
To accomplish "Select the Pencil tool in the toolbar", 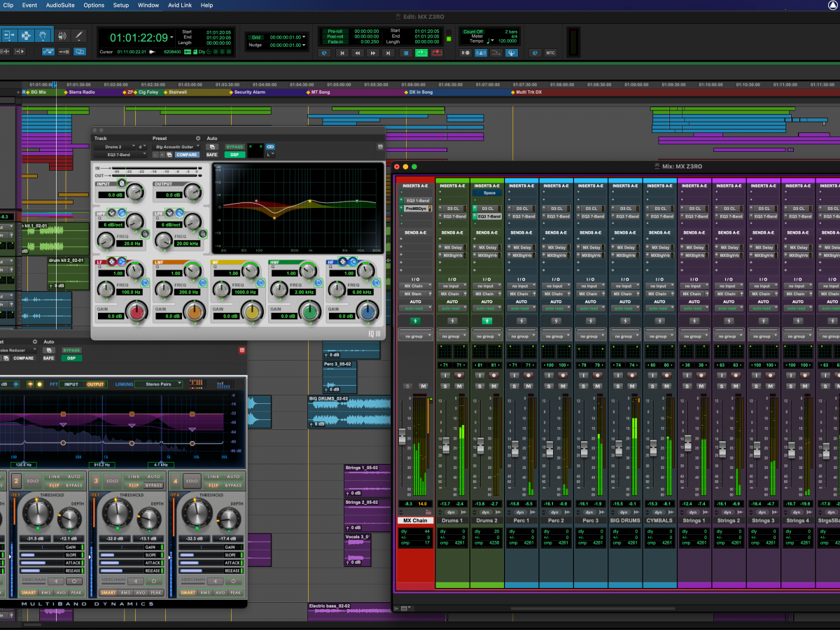I will 79,35.
